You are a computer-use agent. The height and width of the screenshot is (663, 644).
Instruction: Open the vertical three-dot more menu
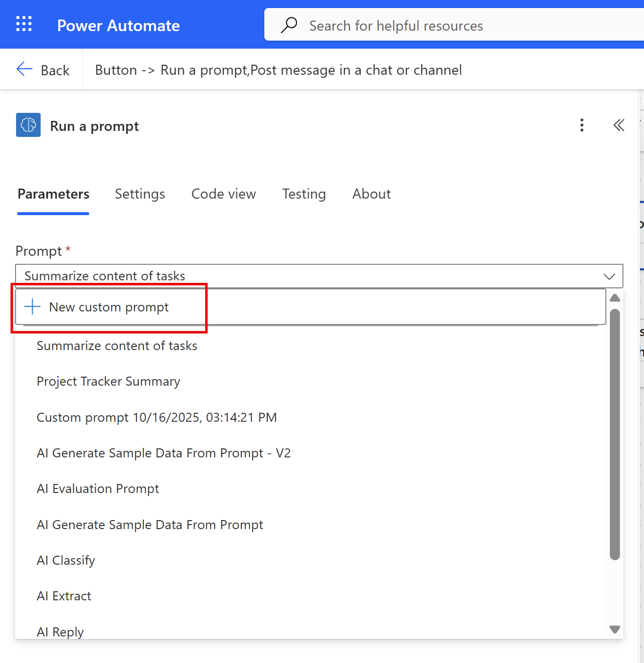[x=582, y=125]
